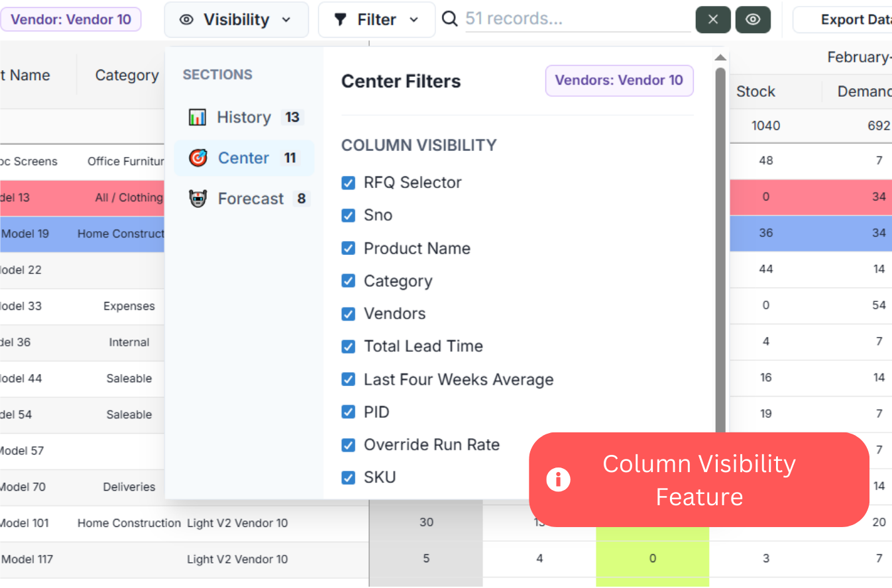Open the Visibility dropdown
Viewport: 892px width, 588px height.
point(236,20)
